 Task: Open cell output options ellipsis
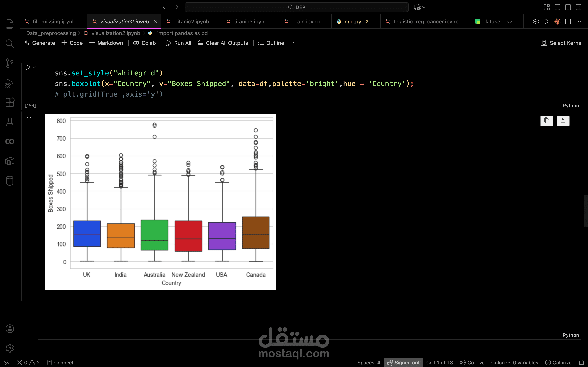click(x=29, y=117)
